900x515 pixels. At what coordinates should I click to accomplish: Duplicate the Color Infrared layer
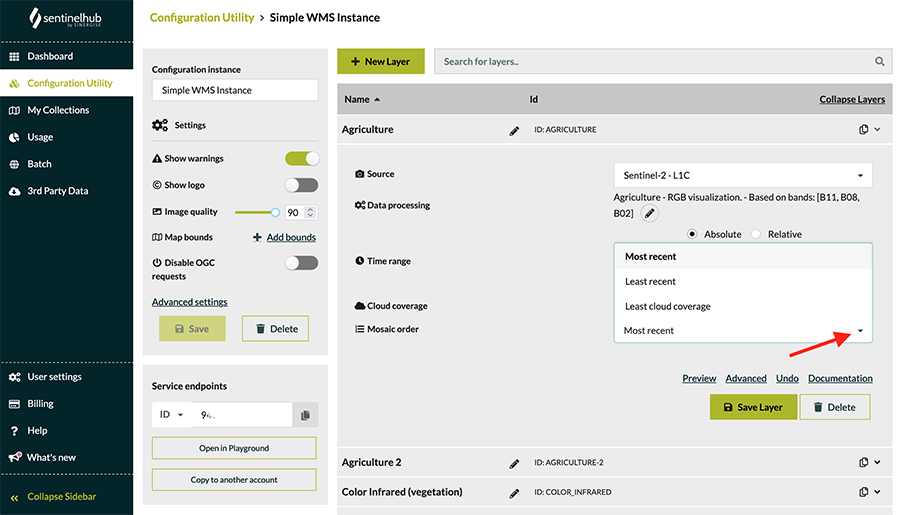(x=863, y=492)
